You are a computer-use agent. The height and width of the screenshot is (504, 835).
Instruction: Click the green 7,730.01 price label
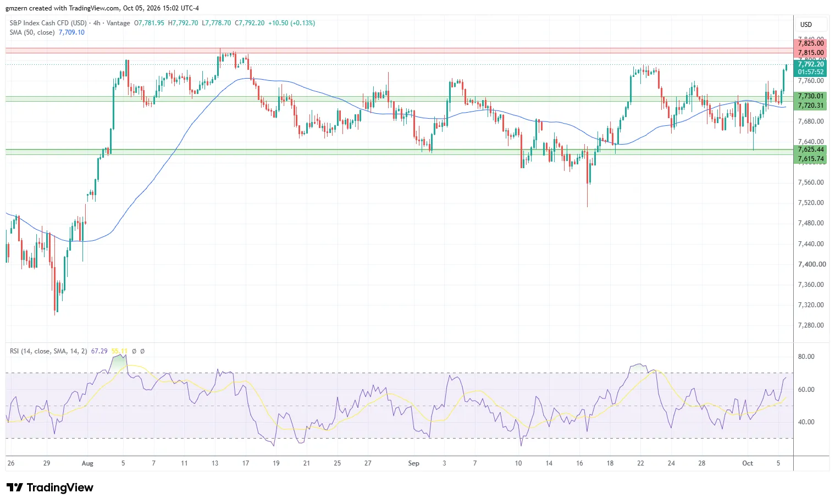tap(810, 96)
